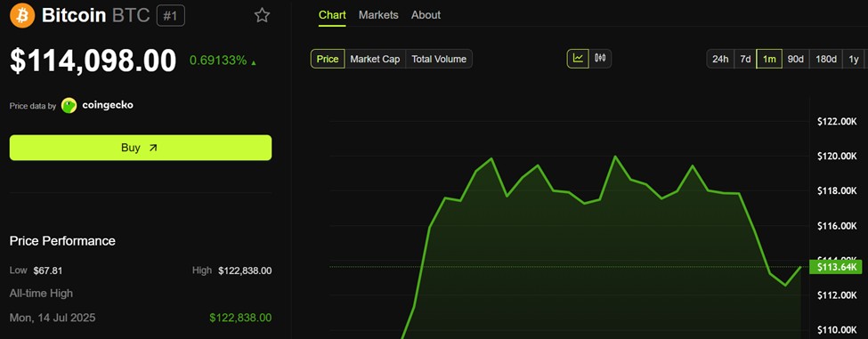Click the $120.00K axis label
Image resolution: width=868 pixels, height=339 pixels.
(x=837, y=157)
